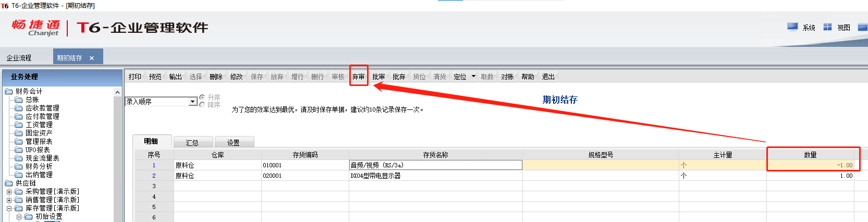Open 预览 print preview
Image resolution: width=868 pixels, height=222 pixels.
(x=155, y=77)
